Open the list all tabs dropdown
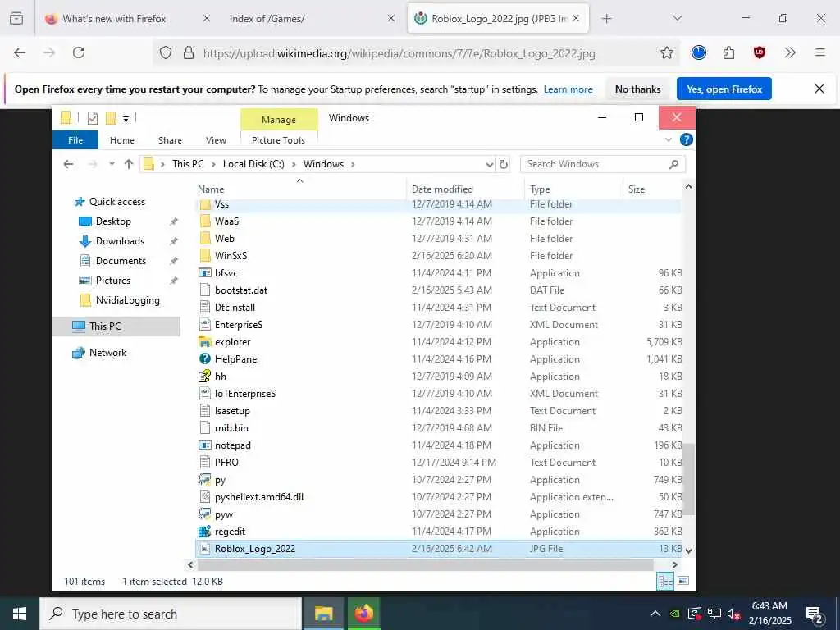The image size is (840, 630). click(x=677, y=19)
